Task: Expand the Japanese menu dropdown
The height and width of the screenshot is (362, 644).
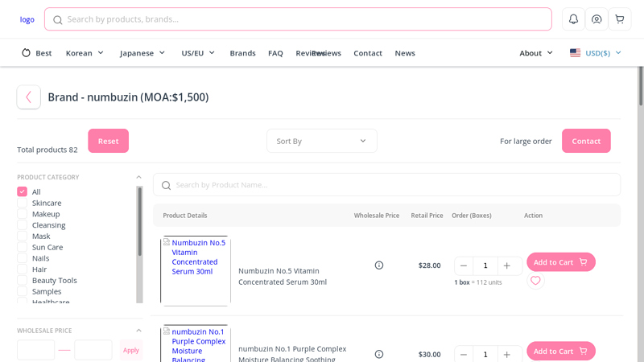Action: click(x=142, y=53)
